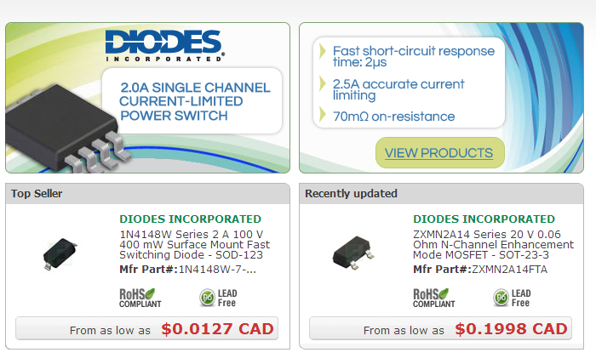Open the 1N4148W Series product description

pos(195,244)
